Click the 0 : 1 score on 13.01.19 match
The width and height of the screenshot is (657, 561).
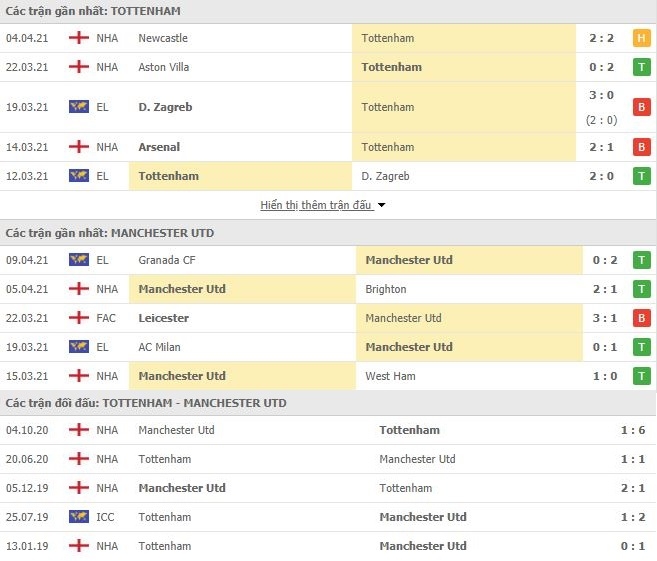click(633, 546)
